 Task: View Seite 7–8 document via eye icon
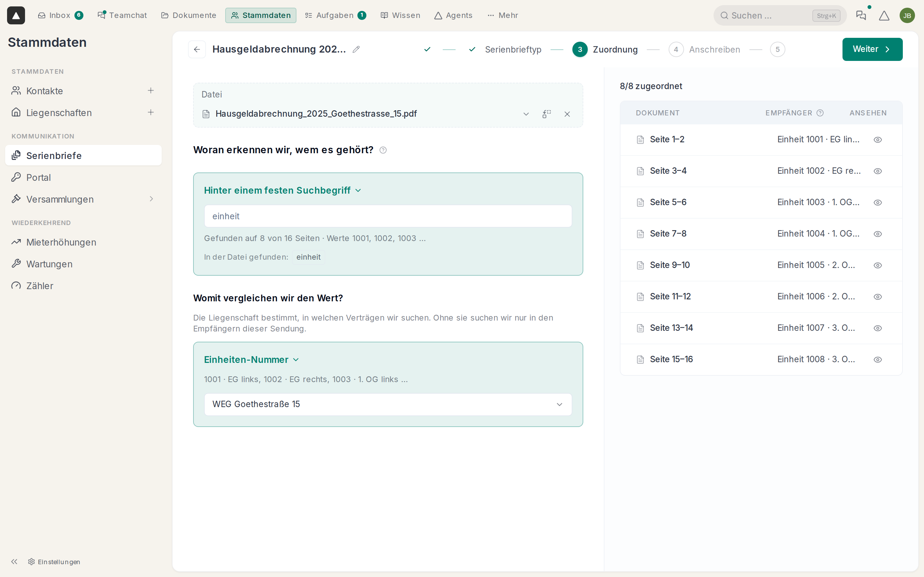pos(877,234)
